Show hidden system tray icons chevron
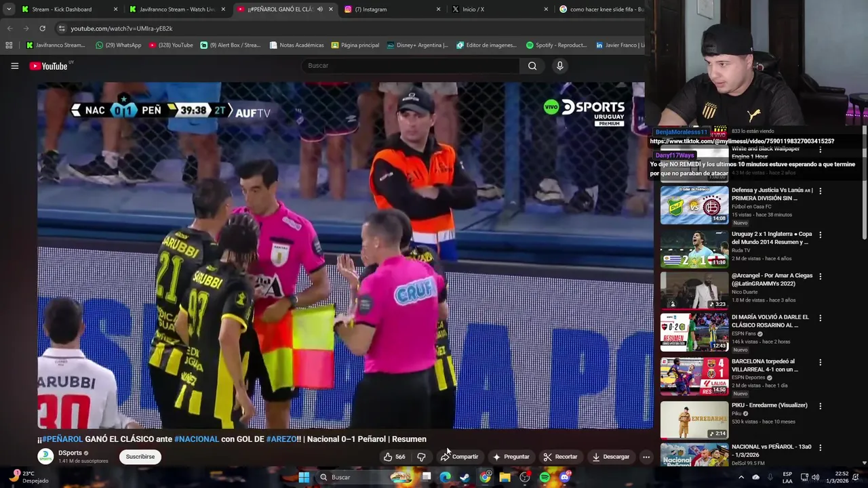 pyautogui.click(x=741, y=477)
